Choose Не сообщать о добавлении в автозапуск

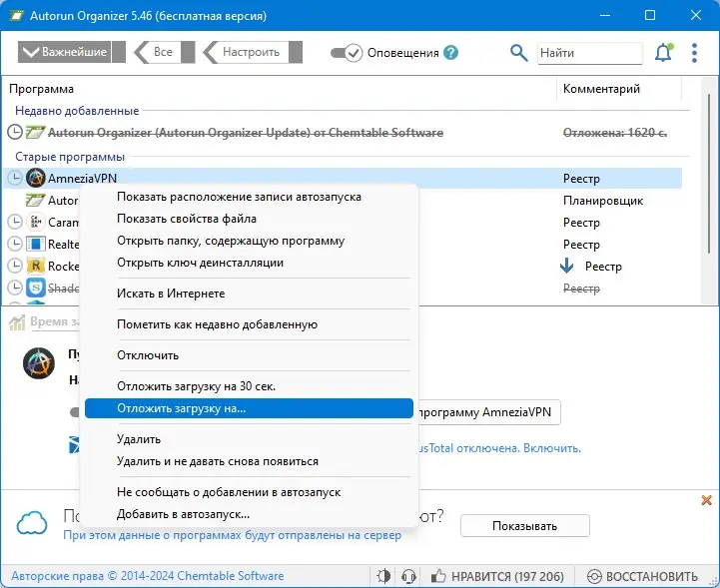pyautogui.click(x=249, y=492)
